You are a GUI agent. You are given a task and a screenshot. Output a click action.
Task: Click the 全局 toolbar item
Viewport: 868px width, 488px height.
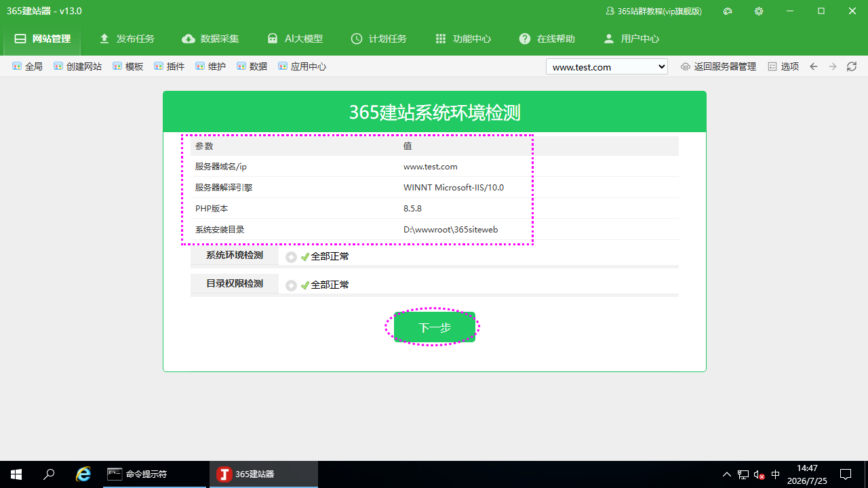click(x=28, y=66)
